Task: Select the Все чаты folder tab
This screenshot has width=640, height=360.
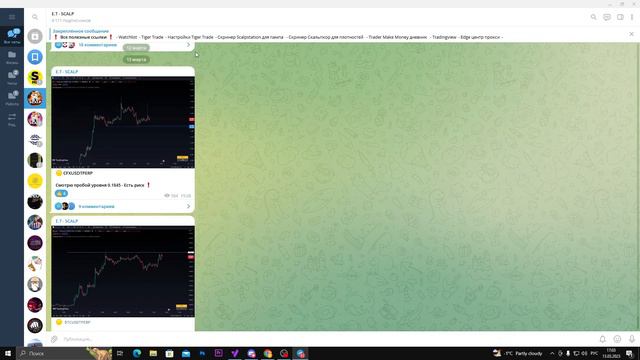Action: pos(12,36)
